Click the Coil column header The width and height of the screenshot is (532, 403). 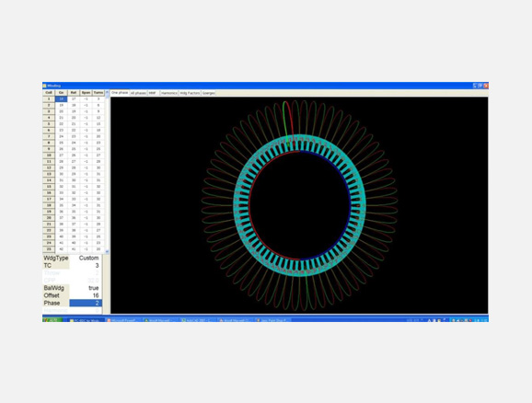point(49,93)
